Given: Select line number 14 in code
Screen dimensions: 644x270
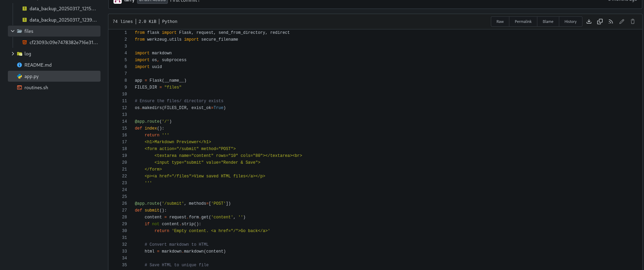Looking at the screenshot, I should click(x=124, y=121).
